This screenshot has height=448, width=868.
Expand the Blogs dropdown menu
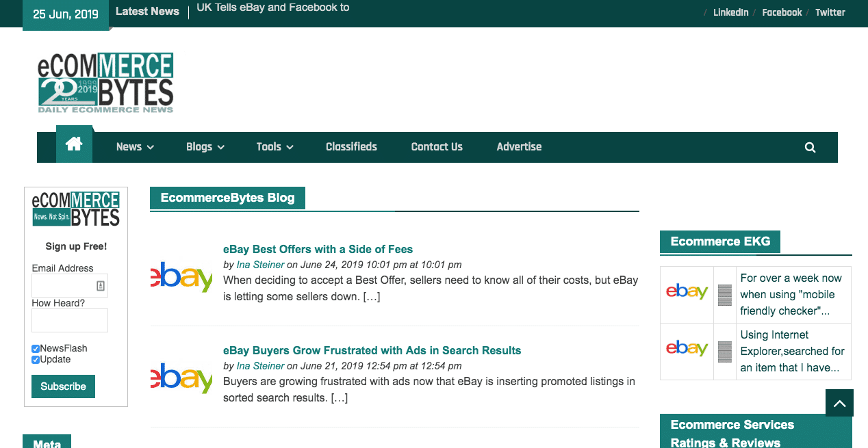pyautogui.click(x=205, y=147)
